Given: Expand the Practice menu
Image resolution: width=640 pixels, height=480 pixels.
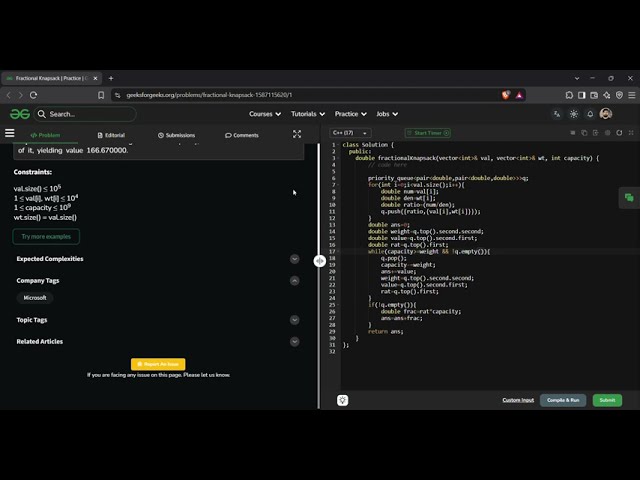Looking at the screenshot, I should (x=351, y=114).
